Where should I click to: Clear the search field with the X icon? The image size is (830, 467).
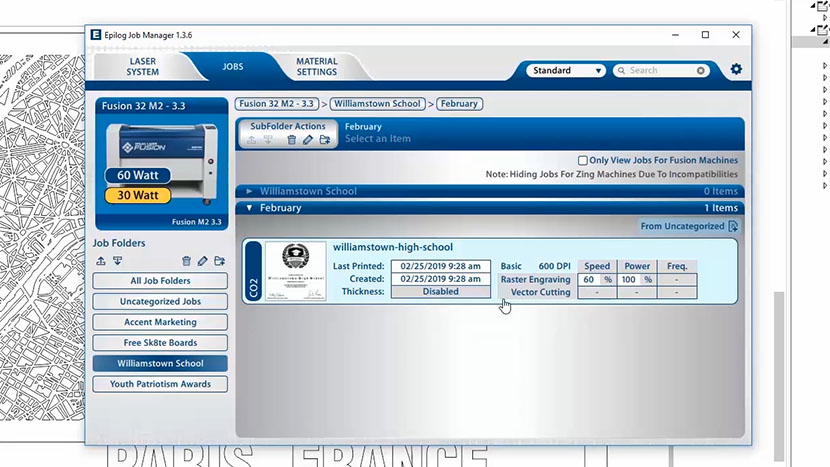pos(701,71)
